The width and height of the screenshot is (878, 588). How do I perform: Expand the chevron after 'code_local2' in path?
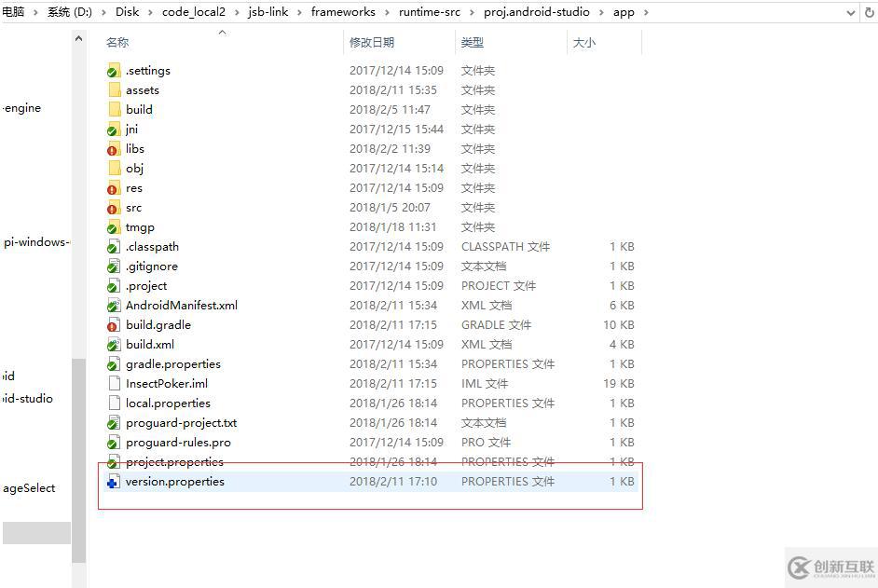click(x=237, y=12)
